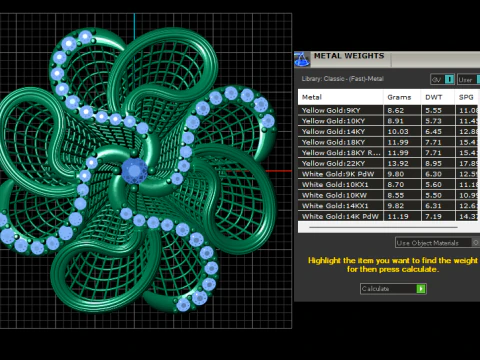Click the 8.62 grams value
The width and height of the screenshot is (480, 360).
click(396, 110)
